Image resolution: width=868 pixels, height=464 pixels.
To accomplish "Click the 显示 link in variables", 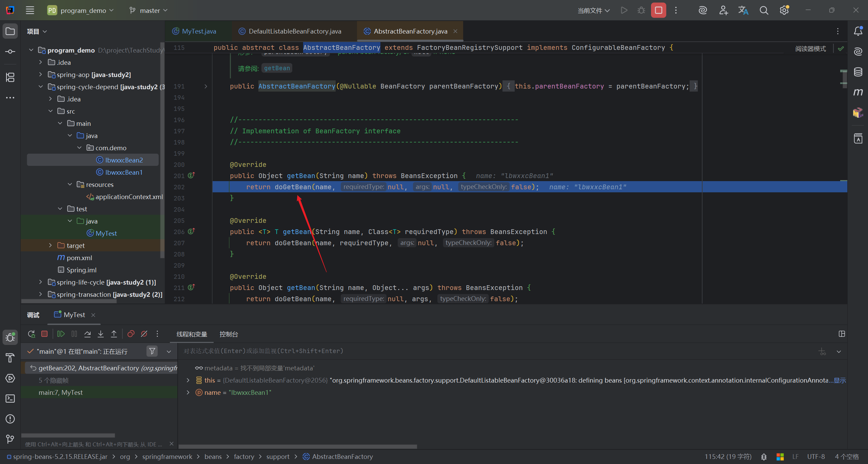I will 840,380.
